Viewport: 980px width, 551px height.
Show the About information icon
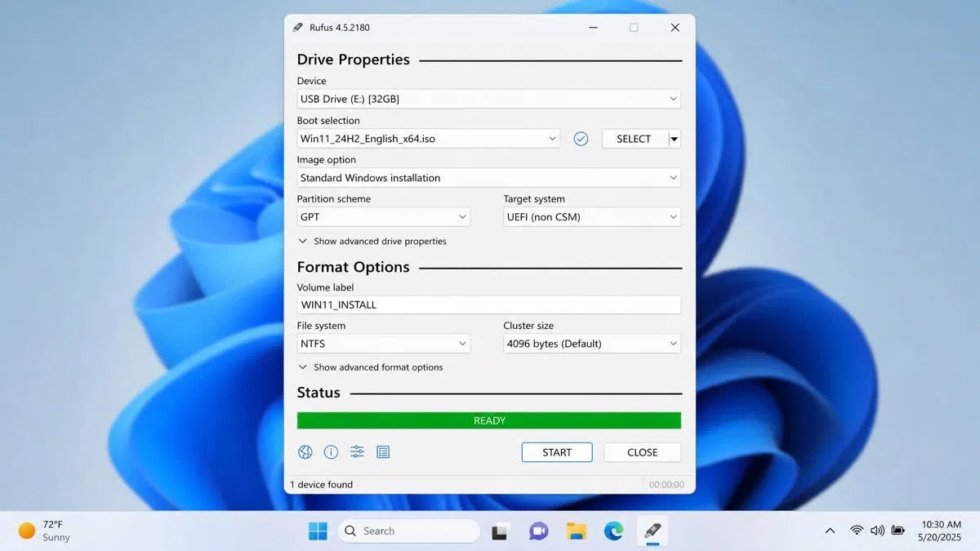[x=331, y=451]
